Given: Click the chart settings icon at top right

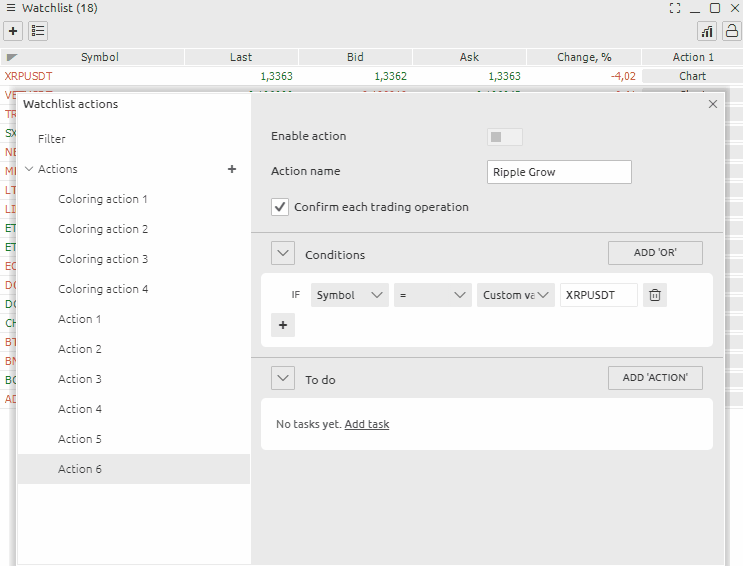Looking at the screenshot, I should point(707,31).
